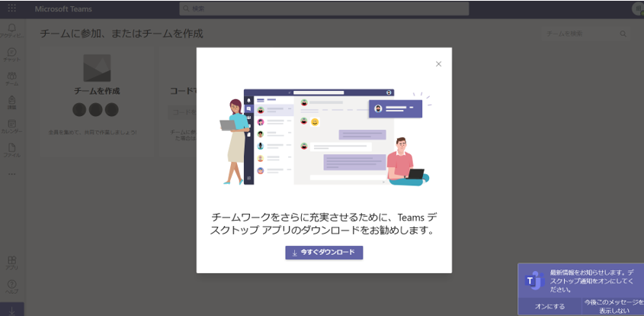This screenshot has height=316, width=644.
Task: Click the dialog's Teams illustration
Action: click(x=325, y=137)
